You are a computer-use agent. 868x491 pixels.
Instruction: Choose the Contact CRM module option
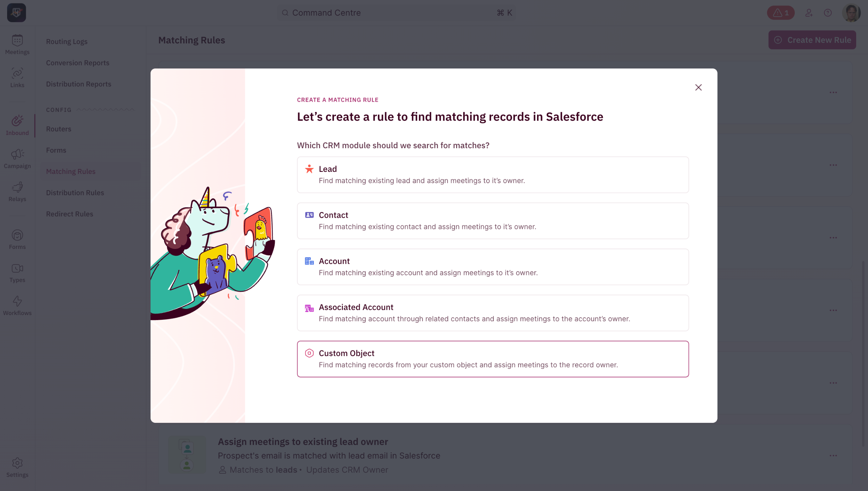pyautogui.click(x=493, y=221)
